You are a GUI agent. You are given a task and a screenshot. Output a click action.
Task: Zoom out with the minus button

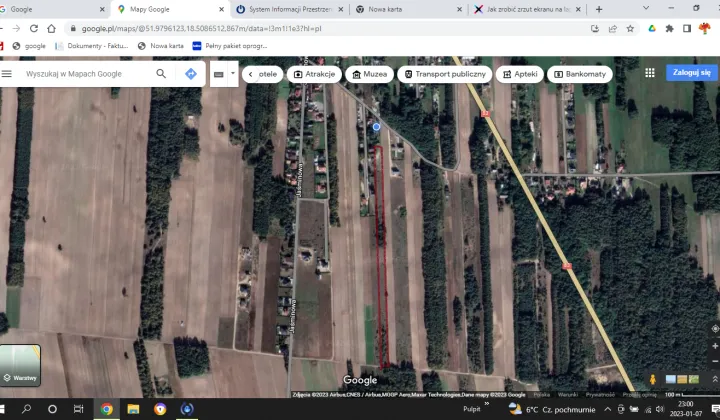(x=715, y=361)
